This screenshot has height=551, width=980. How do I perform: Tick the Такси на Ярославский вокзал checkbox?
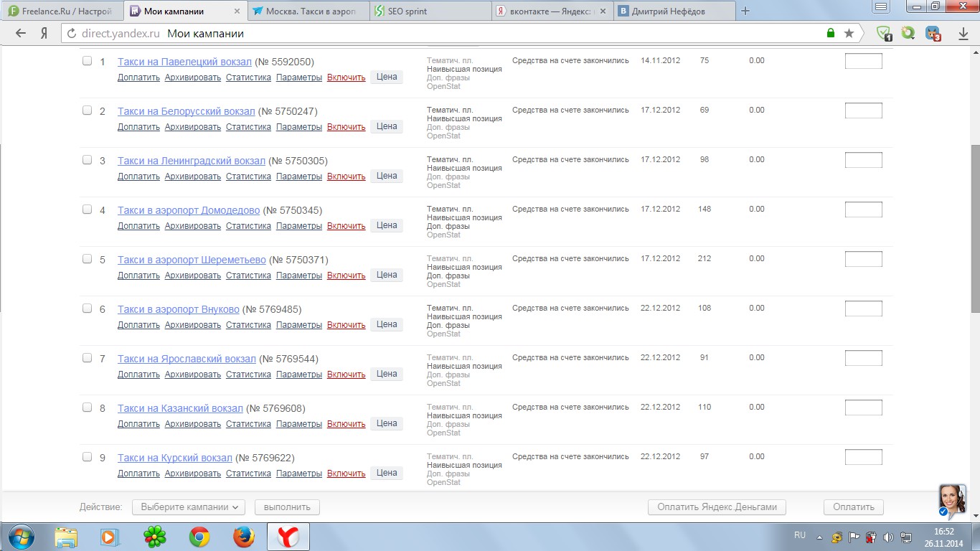pos(87,358)
